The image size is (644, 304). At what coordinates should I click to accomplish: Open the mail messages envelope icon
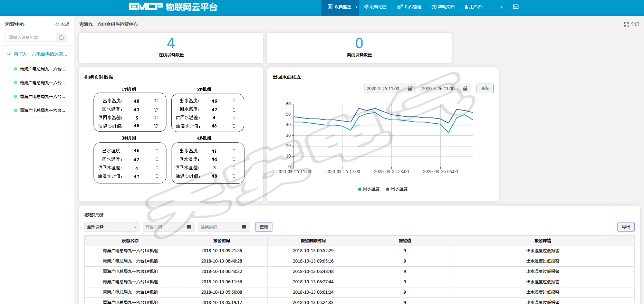point(516,7)
